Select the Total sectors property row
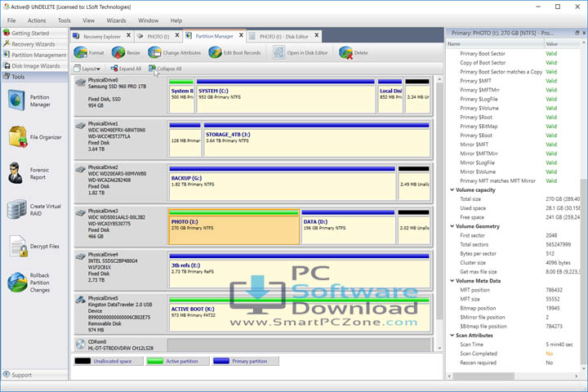 coord(514,244)
